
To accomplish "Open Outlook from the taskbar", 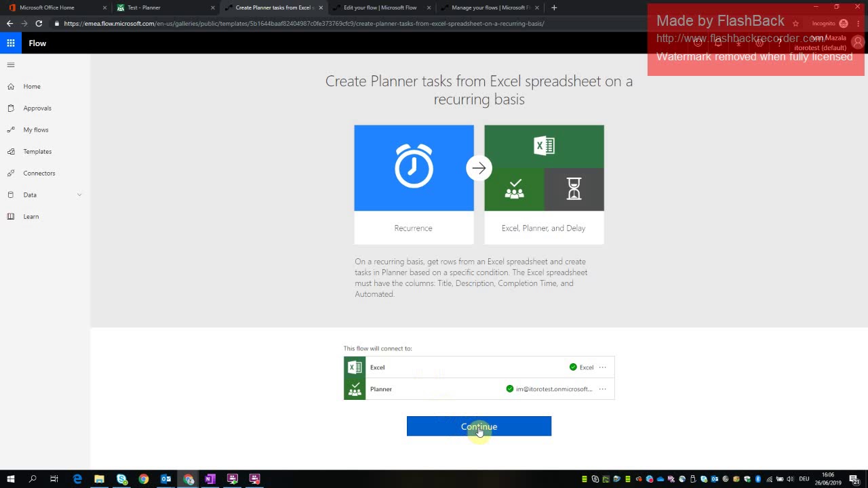I will 165,479.
